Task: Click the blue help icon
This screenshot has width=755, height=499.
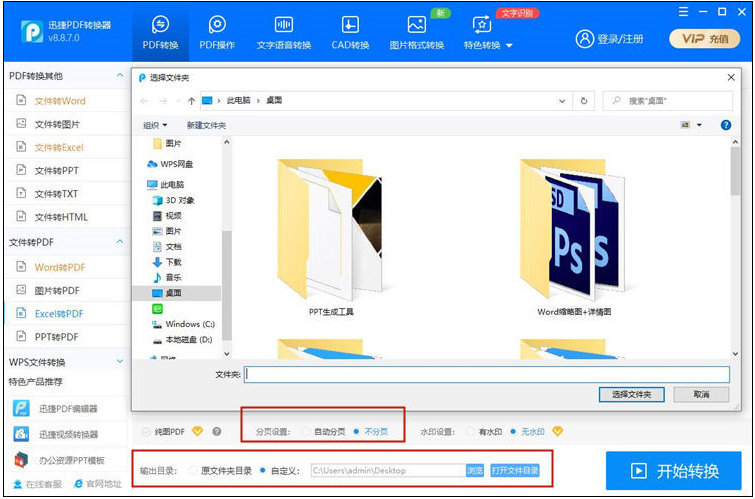Action: pyautogui.click(x=726, y=125)
